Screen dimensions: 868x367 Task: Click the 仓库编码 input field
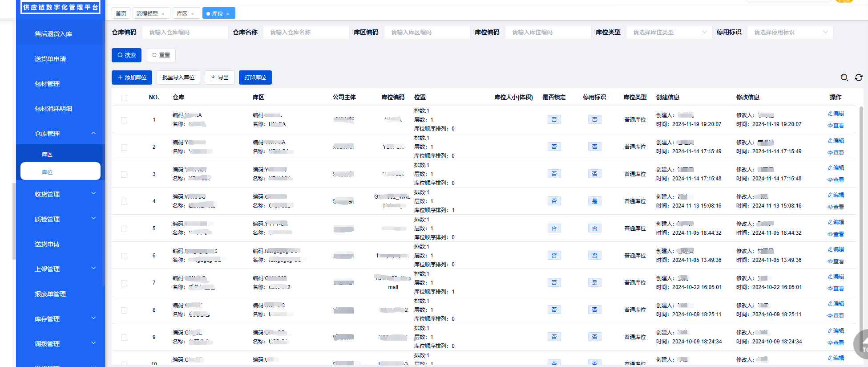click(185, 32)
